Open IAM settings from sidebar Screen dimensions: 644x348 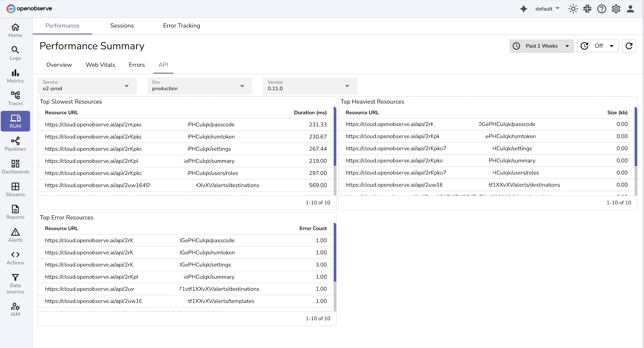click(x=15, y=309)
